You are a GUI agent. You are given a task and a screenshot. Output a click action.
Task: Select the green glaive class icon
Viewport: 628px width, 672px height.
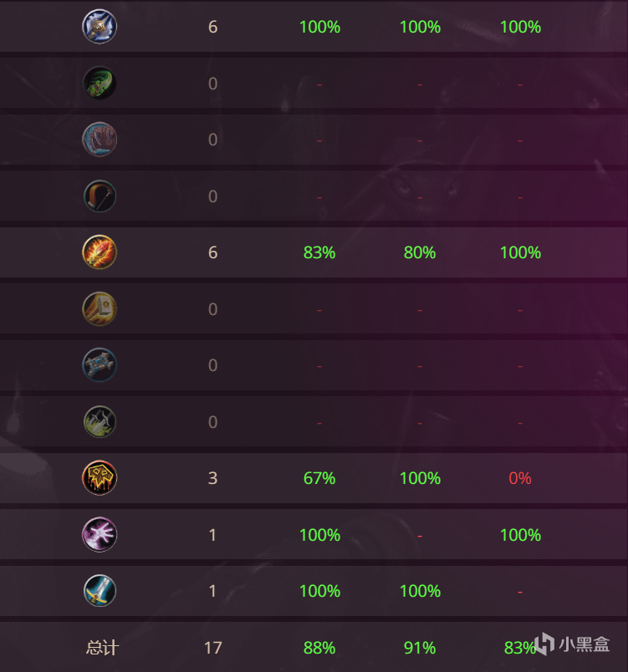click(100, 84)
